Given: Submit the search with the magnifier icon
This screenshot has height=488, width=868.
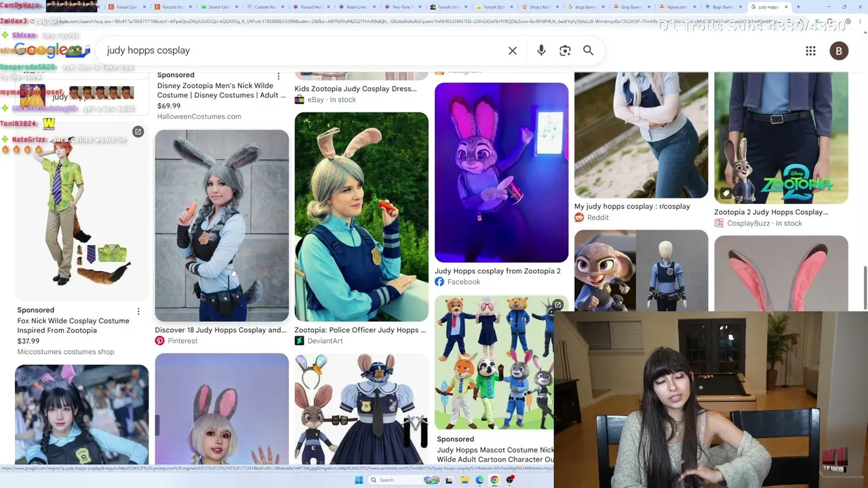Looking at the screenshot, I should [x=589, y=51].
